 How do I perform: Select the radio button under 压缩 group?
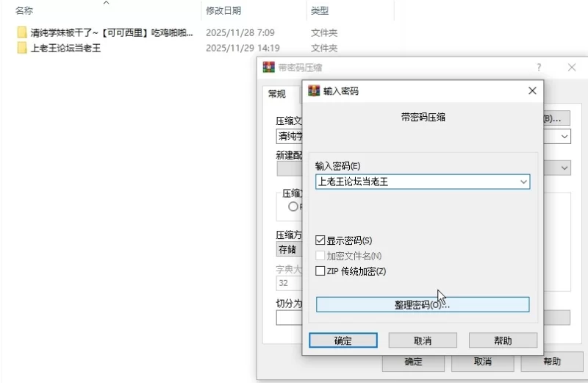[293, 207]
